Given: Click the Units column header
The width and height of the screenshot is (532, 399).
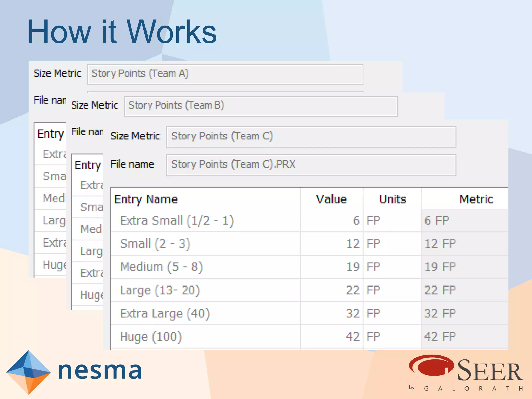Looking at the screenshot, I should point(392,199).
